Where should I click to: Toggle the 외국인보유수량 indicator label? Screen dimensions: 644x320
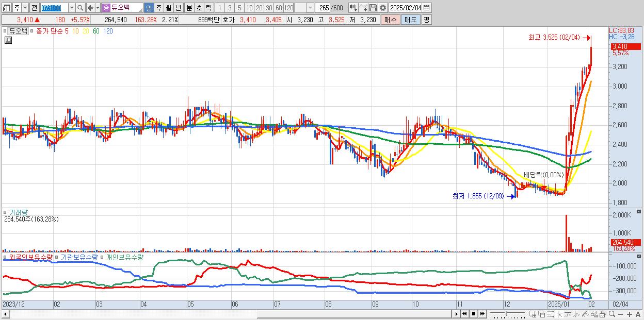click(30, 257)
